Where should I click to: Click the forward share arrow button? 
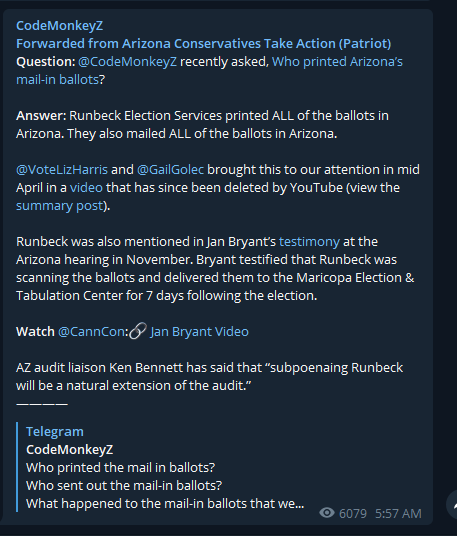452,505
